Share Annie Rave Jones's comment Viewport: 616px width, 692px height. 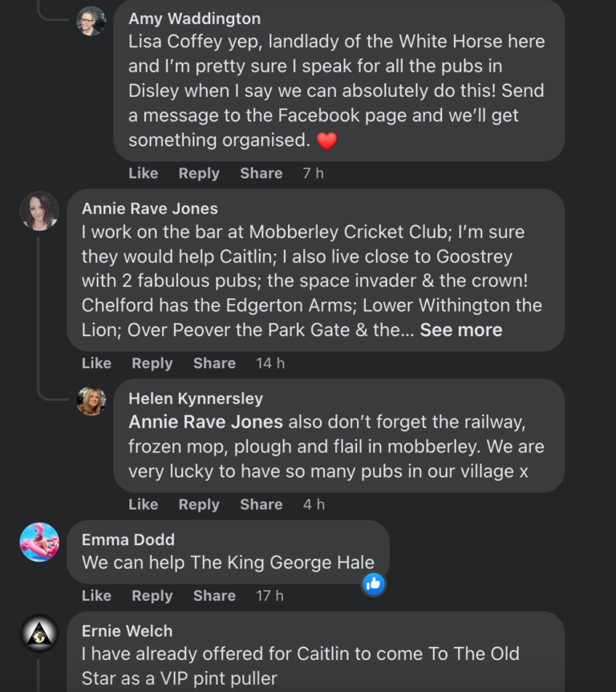pyautogui.click(x=214, y=363)
